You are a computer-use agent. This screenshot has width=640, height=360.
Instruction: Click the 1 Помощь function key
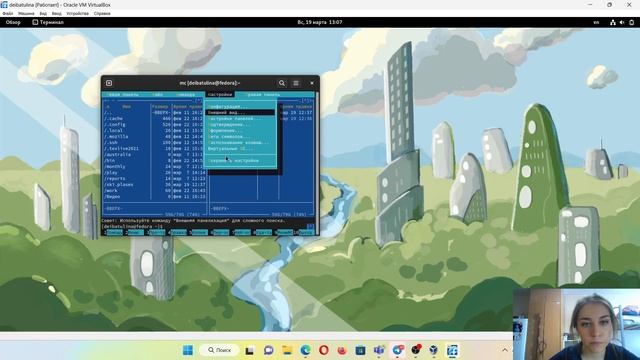point(113,232)
